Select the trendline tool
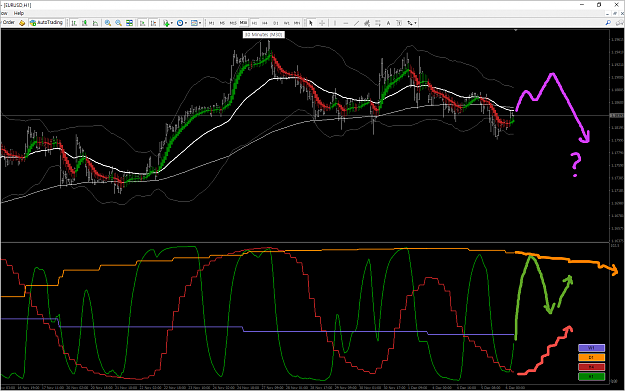 point(356,23)
